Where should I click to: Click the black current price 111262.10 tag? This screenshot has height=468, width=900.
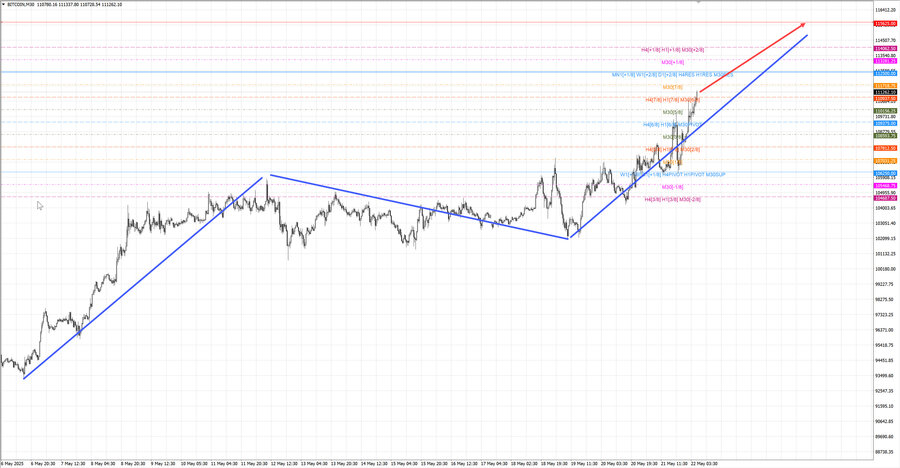tap(884, 92)
